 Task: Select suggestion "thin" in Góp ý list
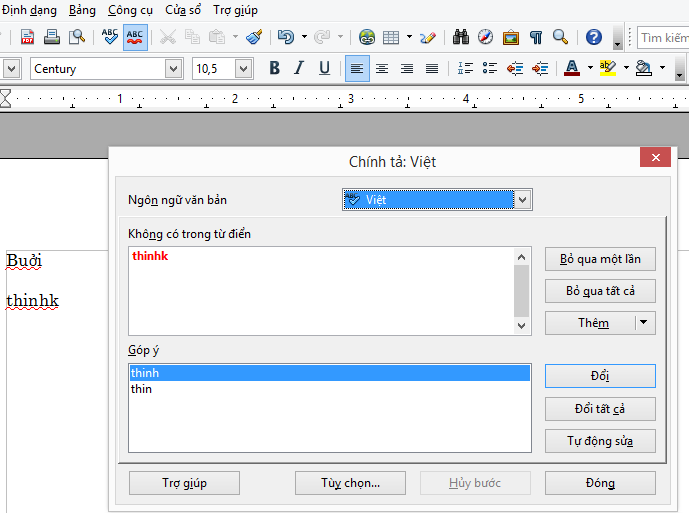[x=330, y=389]
